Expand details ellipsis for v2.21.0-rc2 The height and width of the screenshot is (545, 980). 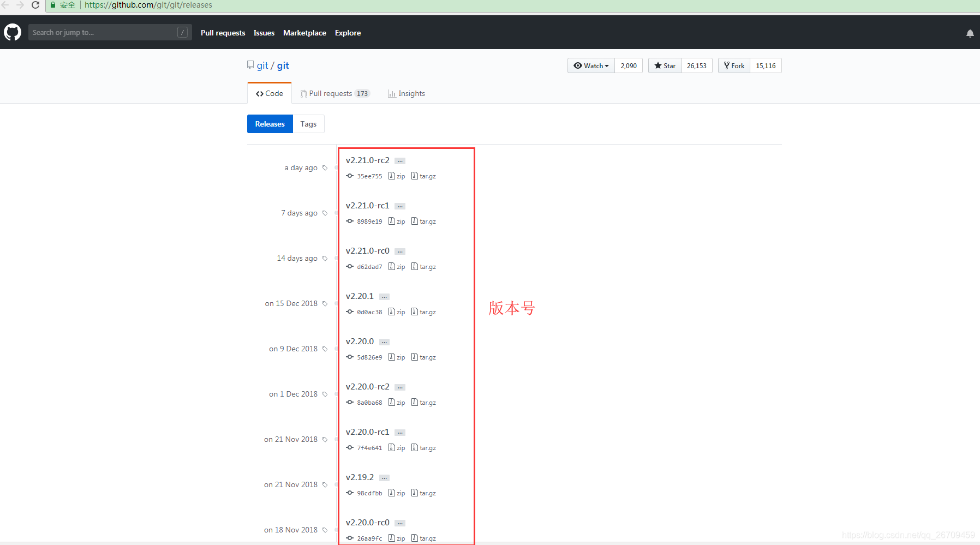point(400,161)
